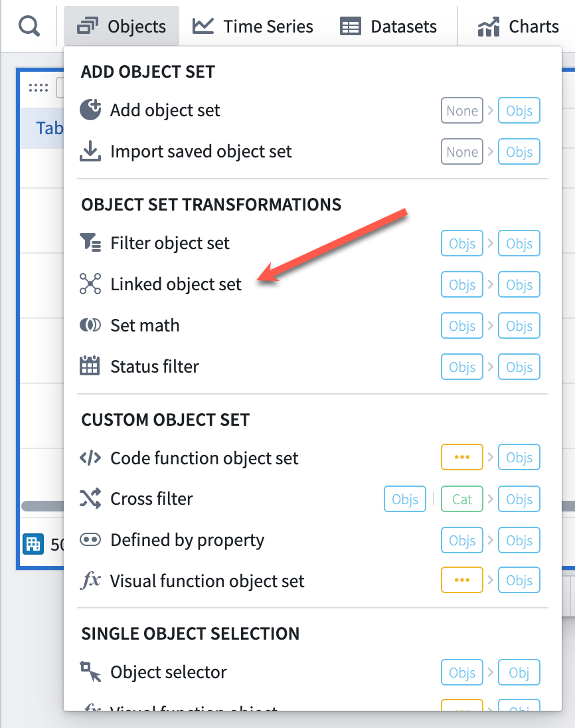
Task: Click the Cross filter shuffle icon
Action: point(90,499)
